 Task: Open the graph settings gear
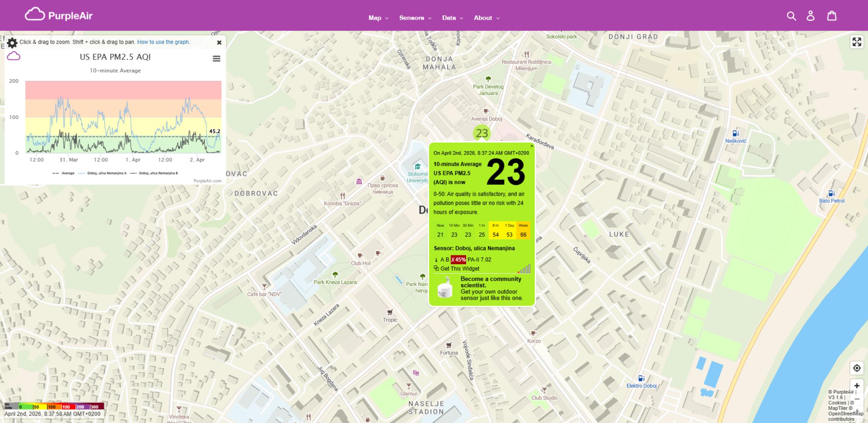point(12,42)
